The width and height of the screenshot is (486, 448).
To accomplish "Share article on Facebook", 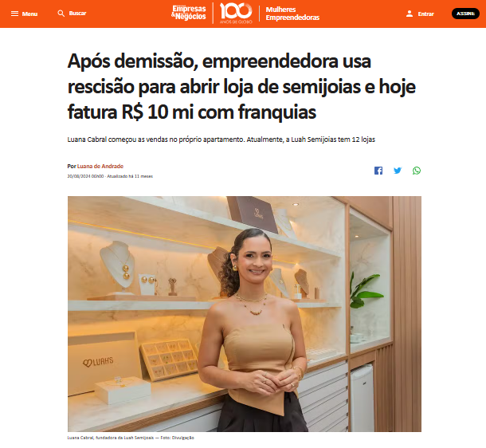I will 378,171.
